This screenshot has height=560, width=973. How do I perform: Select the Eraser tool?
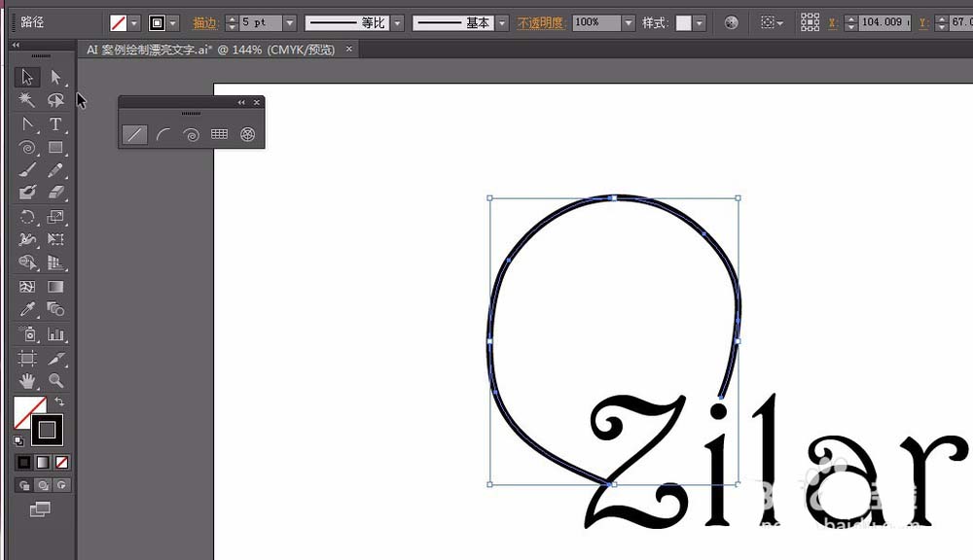click(55, 192)
